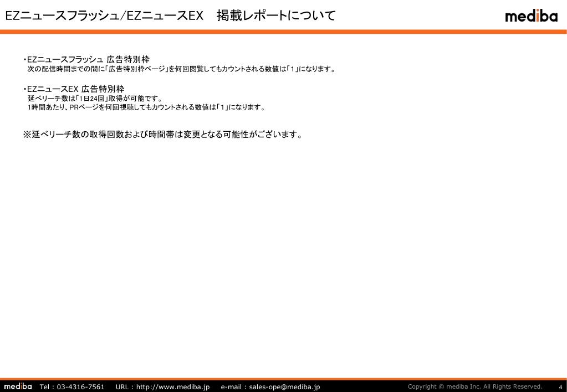
Task: Click the note starting '※延べリーチ数の取得回数'
Action: click(x=163, y=135)
